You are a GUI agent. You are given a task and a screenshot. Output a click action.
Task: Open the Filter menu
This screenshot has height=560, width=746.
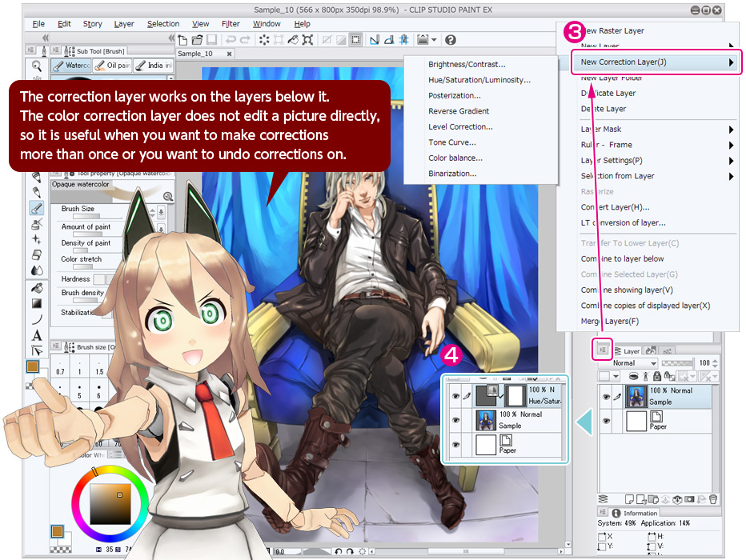click(x=231, y=24)
